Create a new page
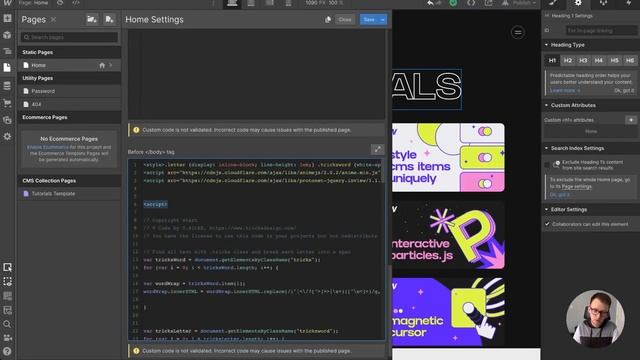 (x=109, y=19)
